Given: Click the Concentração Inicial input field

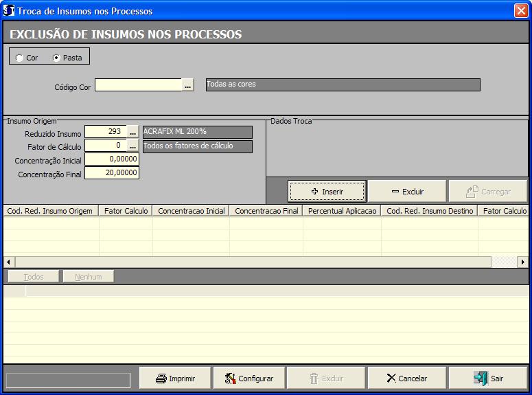Looking at the screenshot, I should (x=112, y=159).
